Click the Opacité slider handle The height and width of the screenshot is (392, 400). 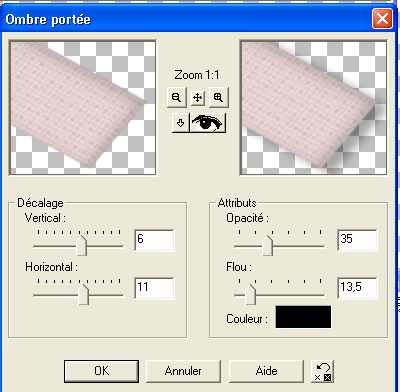268,245
